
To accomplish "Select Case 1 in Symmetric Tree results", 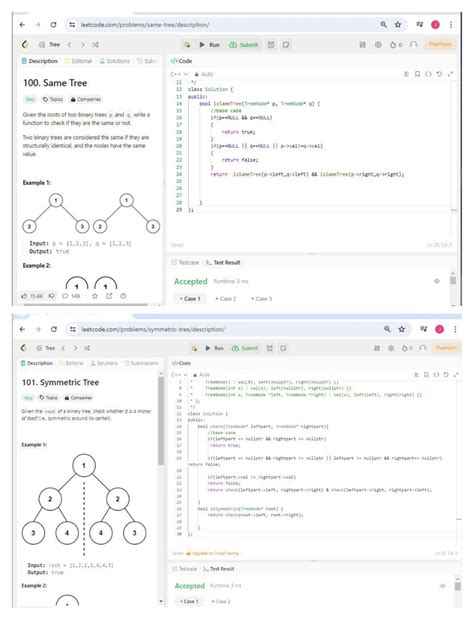I will click(189, 601).
